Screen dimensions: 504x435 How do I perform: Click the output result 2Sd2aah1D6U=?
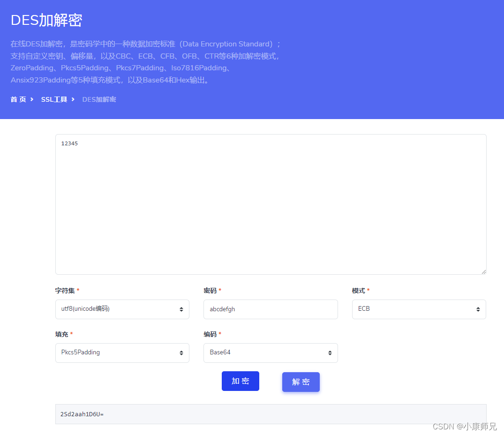point(82,414)
